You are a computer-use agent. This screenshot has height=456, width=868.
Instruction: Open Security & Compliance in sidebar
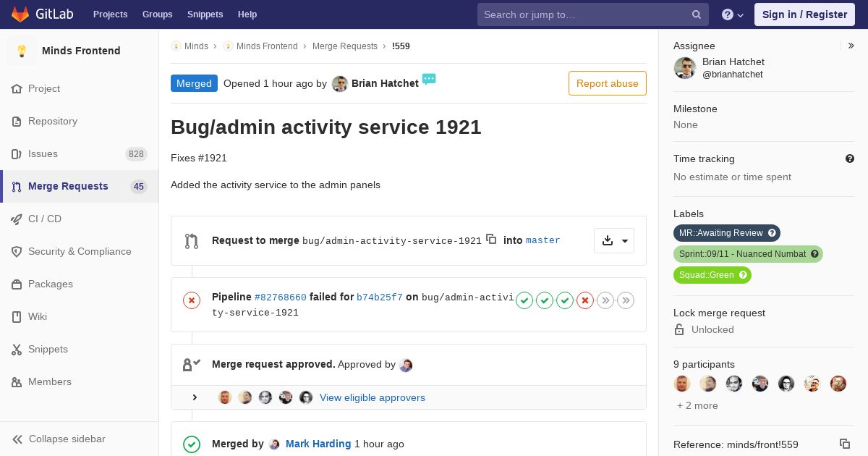(80, 251)
